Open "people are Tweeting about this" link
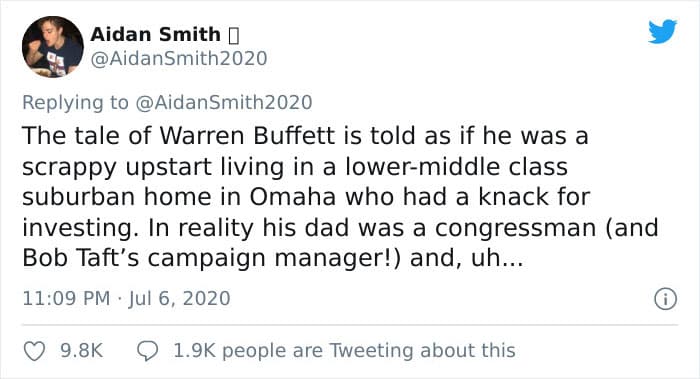700x379 pixels. [x=369, y=351]
